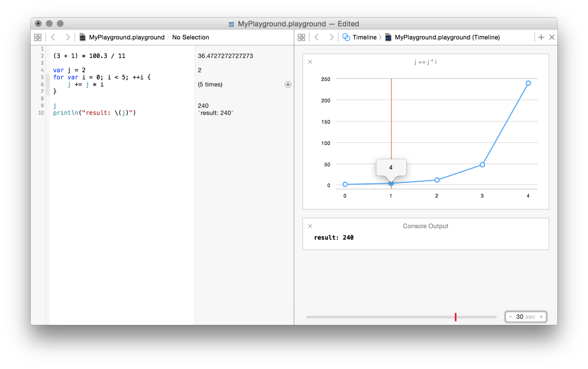Select the last graph point near 240
Image resolution: width=588 pixels, height=369 pixels.
[x=528, y=83]
